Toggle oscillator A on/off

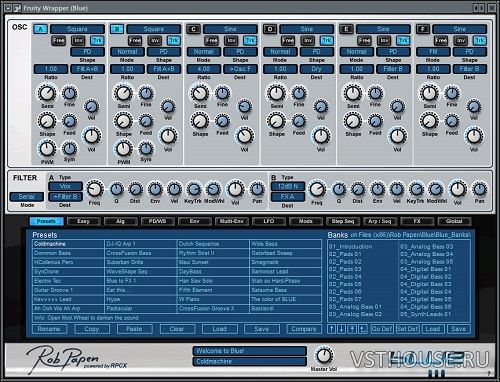pyautogui.click(x=40, y=29)
